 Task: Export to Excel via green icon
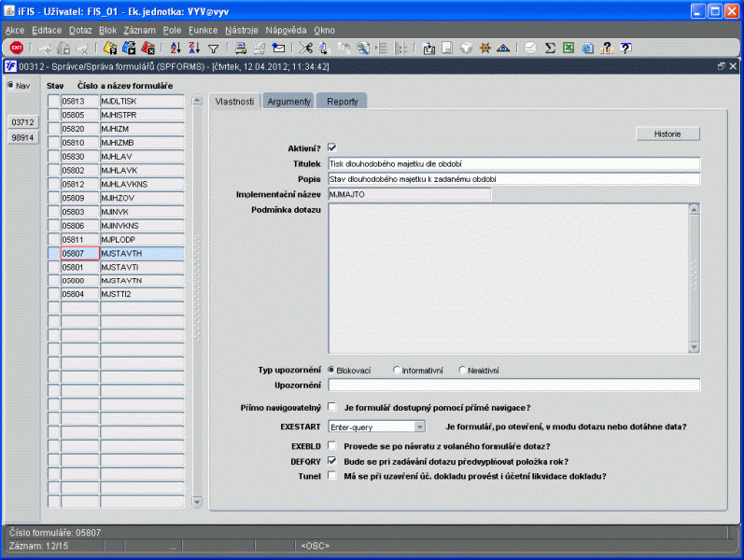[569, 48]
